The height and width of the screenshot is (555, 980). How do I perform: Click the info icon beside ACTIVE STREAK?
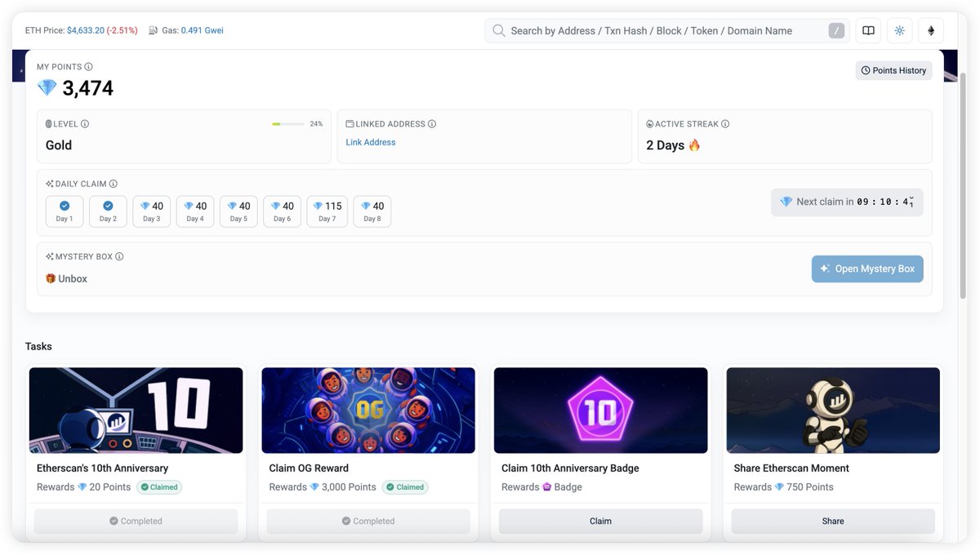[x=725, y=124]
